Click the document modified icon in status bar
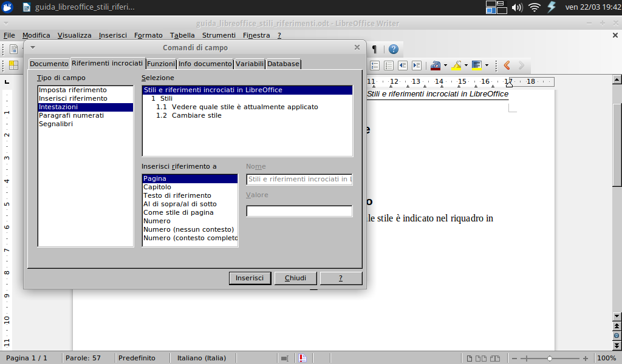This screenshot has width=622, height=364. 302,358
